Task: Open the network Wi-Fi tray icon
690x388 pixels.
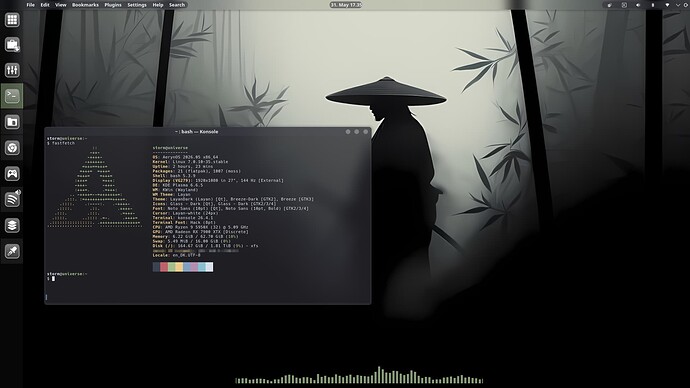Action: coord(667,5)
